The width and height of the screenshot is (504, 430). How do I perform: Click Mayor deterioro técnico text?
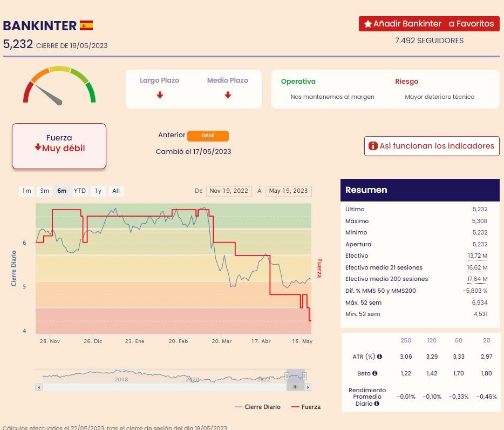439,97
